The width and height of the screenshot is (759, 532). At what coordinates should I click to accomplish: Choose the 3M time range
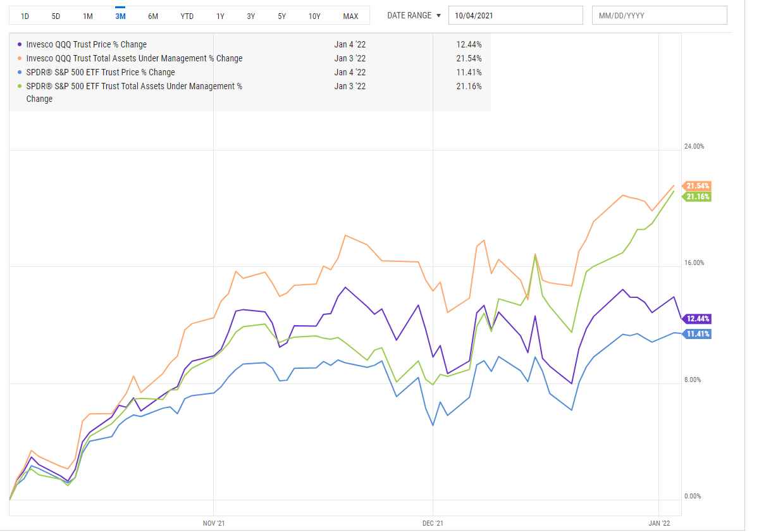click(x=120, y=16)
